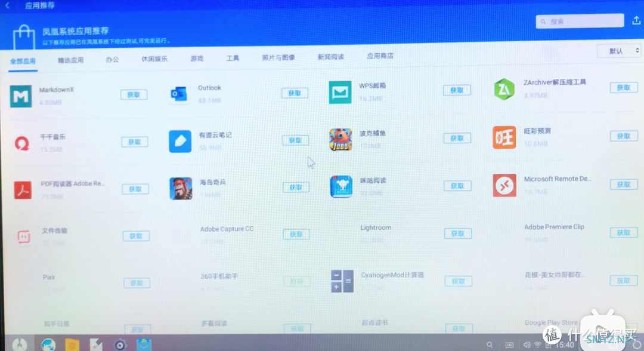Get the 文件传输 app
The height and width of the screenshot is (351, 644).
[137, 236]
